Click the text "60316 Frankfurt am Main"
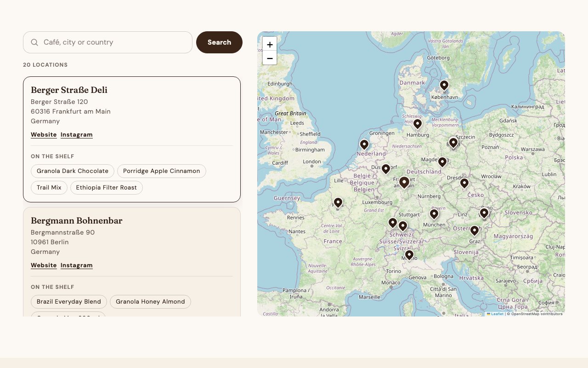This screenshot has width=588, height=368. pyautogui.click(x=71, y=111)
